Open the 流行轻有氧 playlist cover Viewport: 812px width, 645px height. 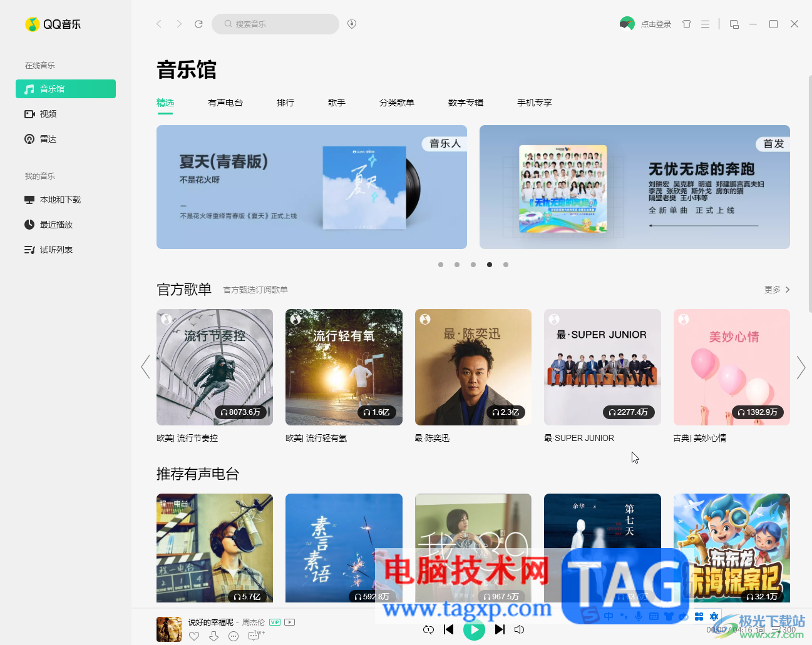coord(344,367)
